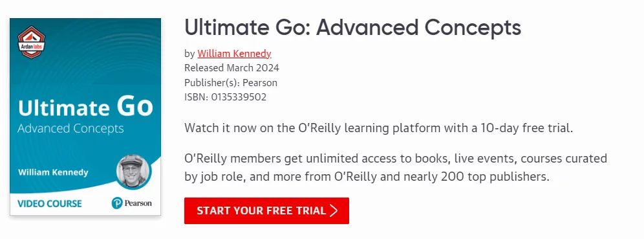Click the 'Pearson' wordmark beside the emblem
Viewport: 644px width, 239px height.
pyautogui.click(x=138, y=203)
